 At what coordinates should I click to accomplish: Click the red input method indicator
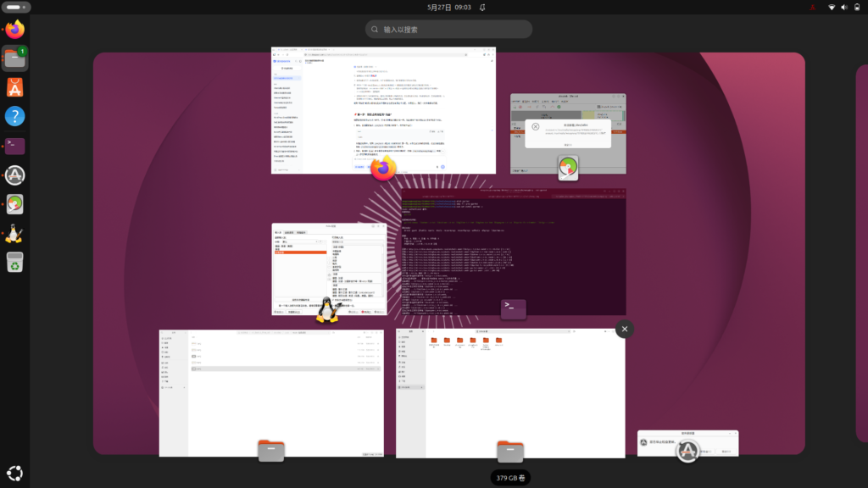click(x=813, y=7)
